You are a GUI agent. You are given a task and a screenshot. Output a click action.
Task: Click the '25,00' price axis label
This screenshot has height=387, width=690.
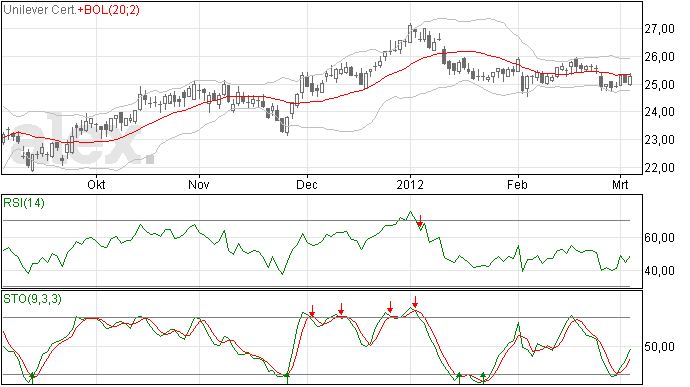(659, 85)
